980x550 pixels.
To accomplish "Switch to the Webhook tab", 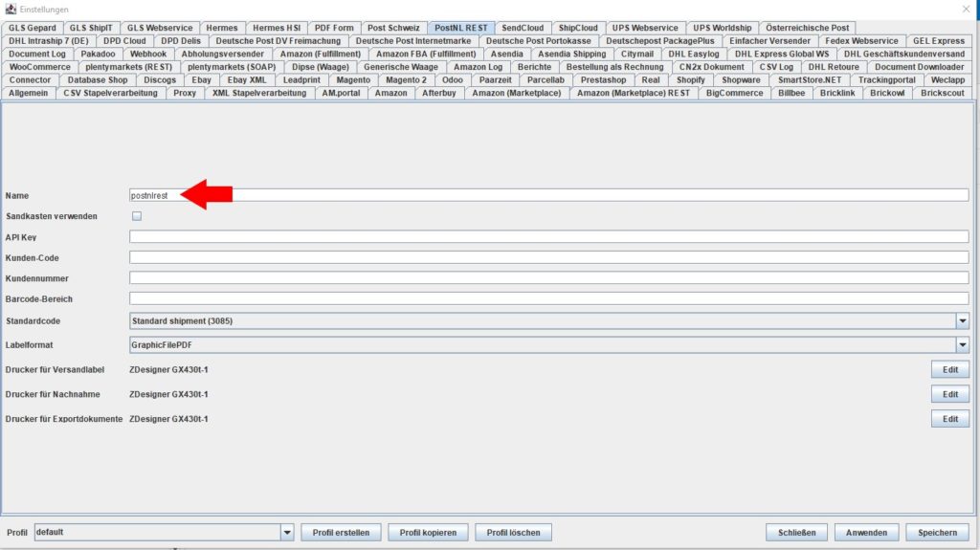I will (148, 54).
